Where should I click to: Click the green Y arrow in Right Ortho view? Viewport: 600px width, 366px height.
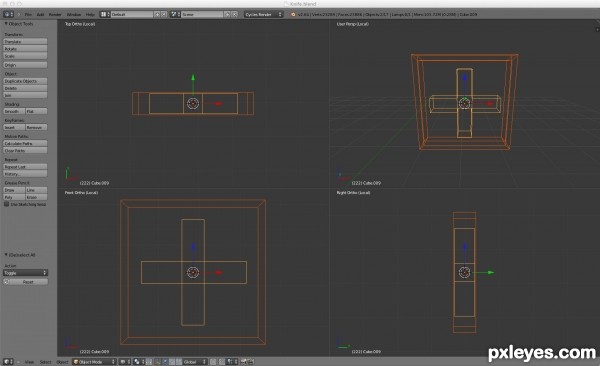coord(490,273)
